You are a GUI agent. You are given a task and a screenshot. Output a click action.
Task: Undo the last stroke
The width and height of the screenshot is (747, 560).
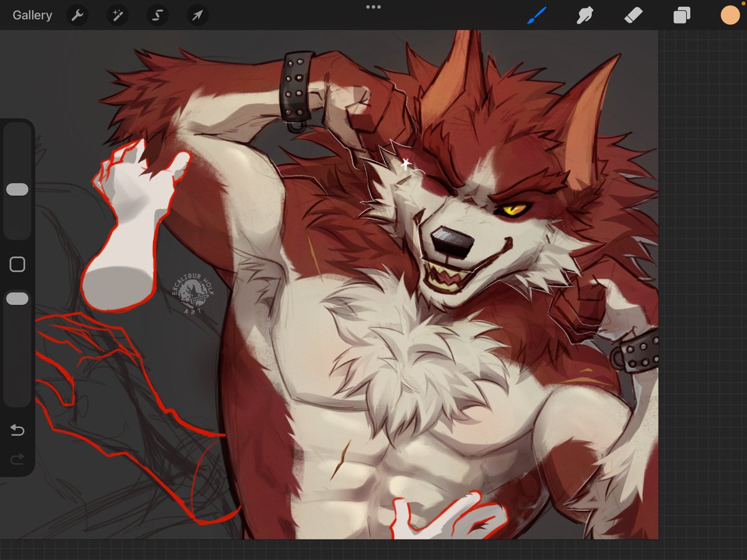coord(17,431)
